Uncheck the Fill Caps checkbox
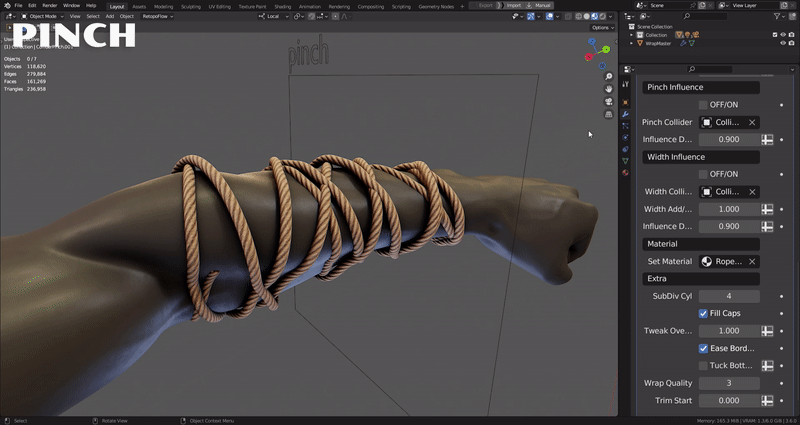The height and width of the screenshot is (425, 800). (703, 313)
